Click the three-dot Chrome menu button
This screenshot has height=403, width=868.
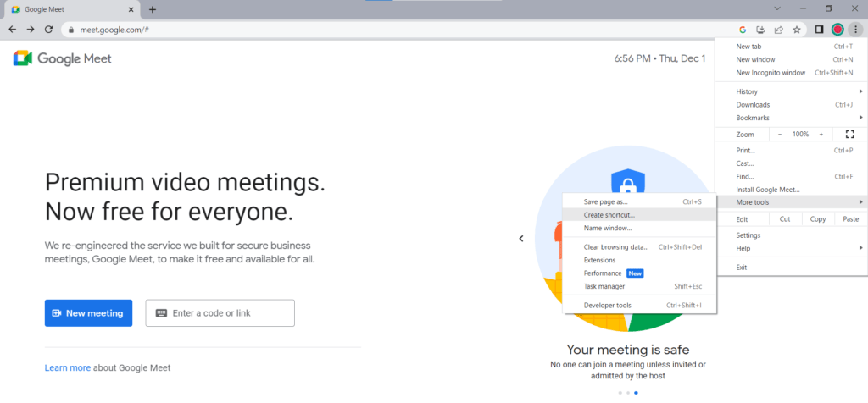click(855, 29)
